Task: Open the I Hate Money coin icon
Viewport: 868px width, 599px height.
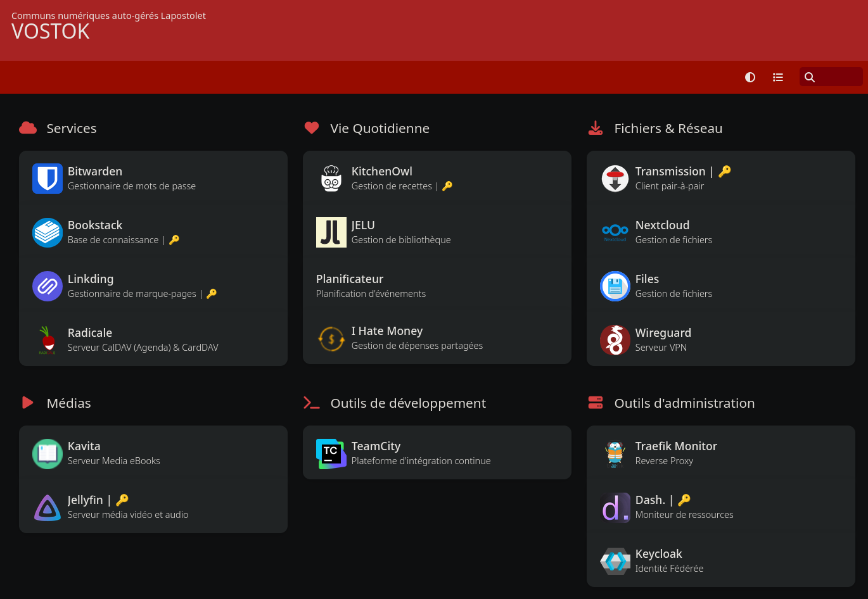Action: click(331, 338)
